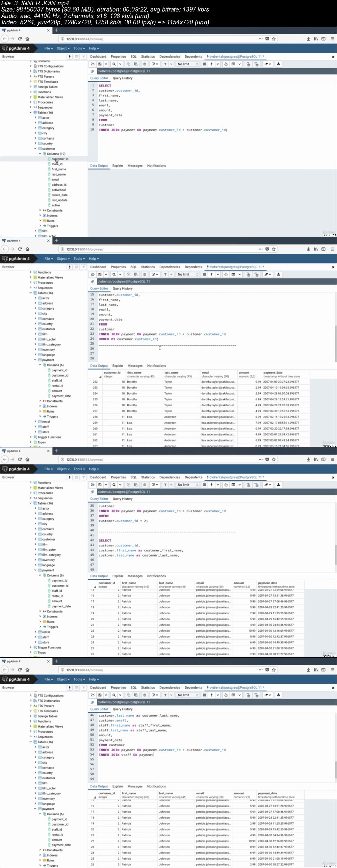
Task: Click Open File icon in top frame toolbar
Action: click(93, 64)
